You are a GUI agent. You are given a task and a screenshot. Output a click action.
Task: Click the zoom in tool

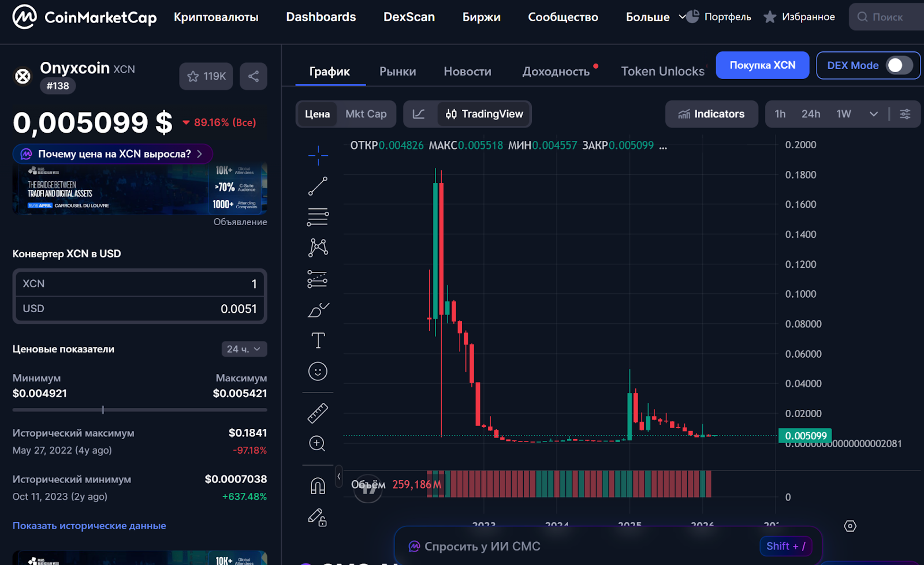(x=318, y=443)
